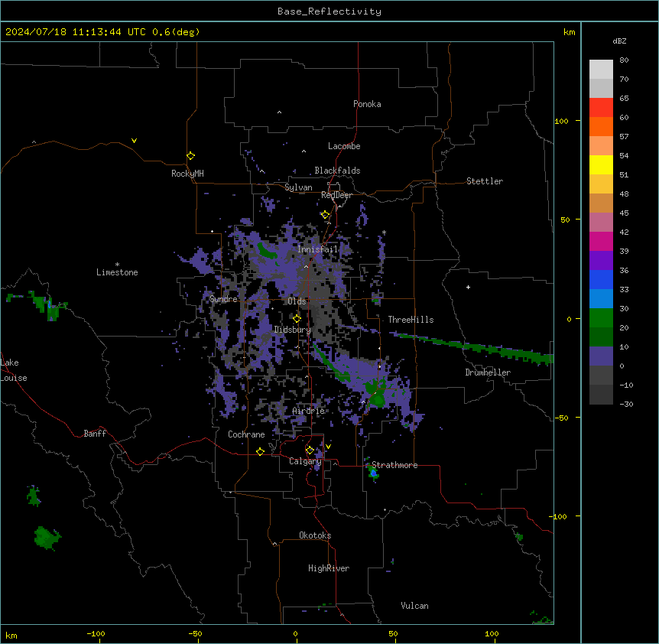Click the Sylvan label
This screenshot has height=644, width=659.
[298, 187]
